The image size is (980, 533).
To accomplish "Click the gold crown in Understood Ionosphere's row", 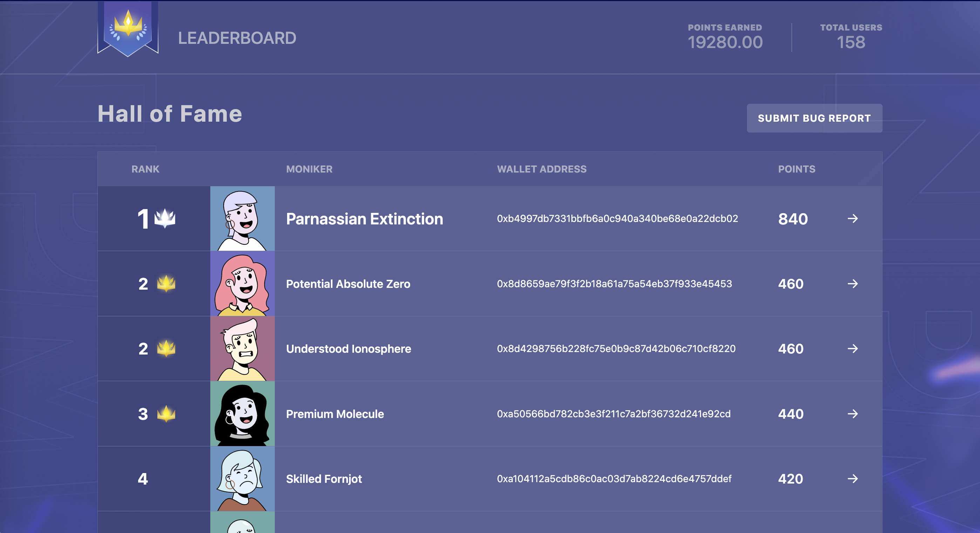I will 166,348.
